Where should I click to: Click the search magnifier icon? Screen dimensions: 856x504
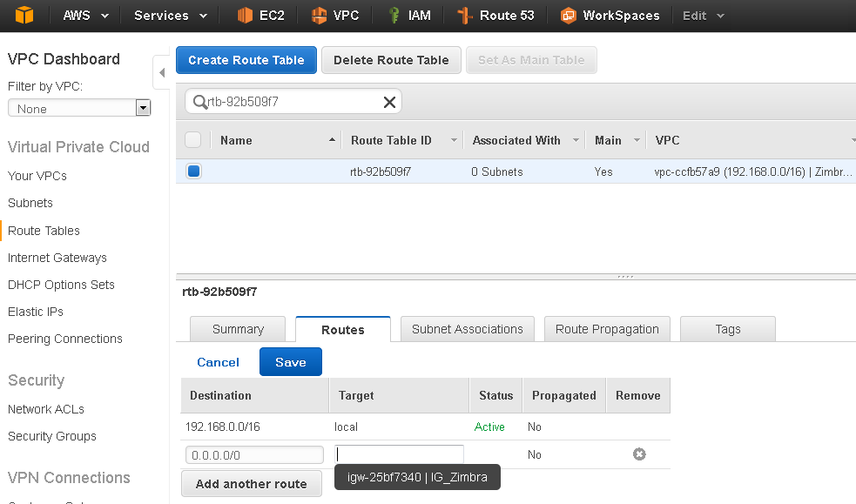point(199,102)
